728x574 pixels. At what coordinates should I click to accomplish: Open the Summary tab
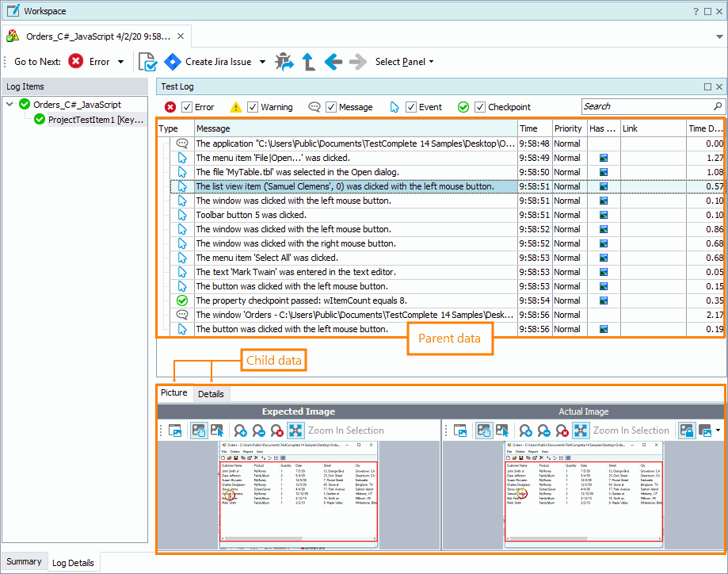pos(24,562)
